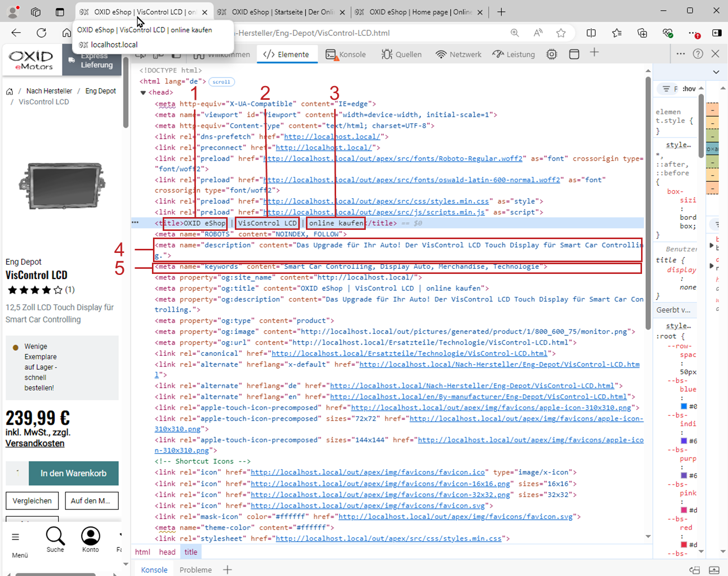Open the Probleme drawer tab
The width and height of the screenshot is (728, 576).
tap(195, 570)
